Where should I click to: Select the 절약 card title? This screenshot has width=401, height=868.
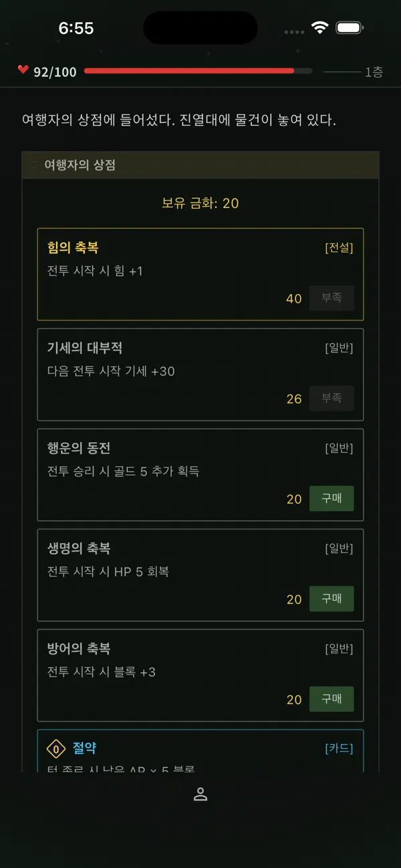tap(85, 748)
